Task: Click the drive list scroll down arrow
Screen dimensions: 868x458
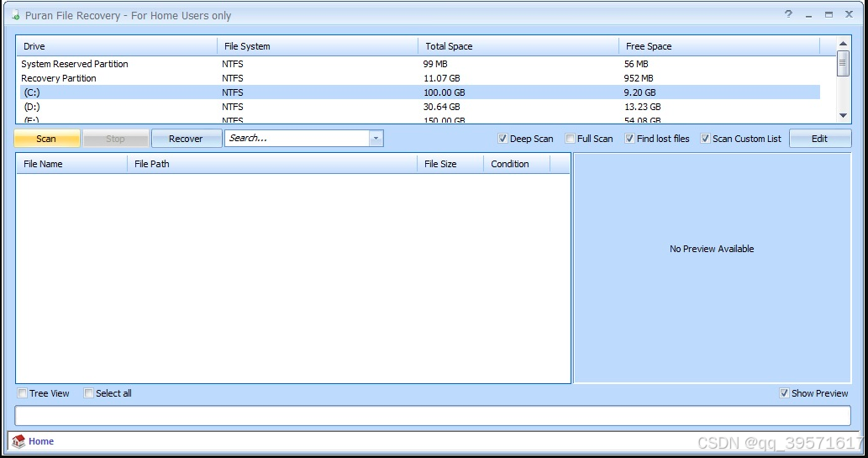Action: pyautogui.click(x=843, y=116)
